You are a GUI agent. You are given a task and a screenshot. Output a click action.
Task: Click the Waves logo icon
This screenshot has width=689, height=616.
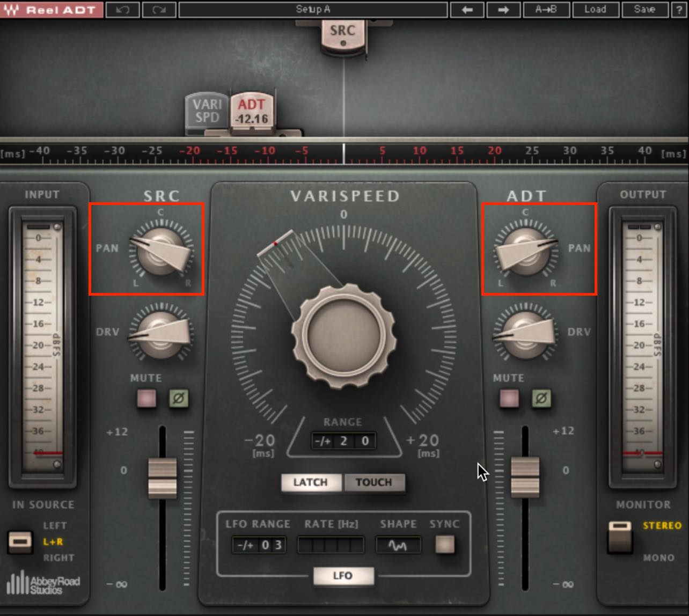pos(11,9)
